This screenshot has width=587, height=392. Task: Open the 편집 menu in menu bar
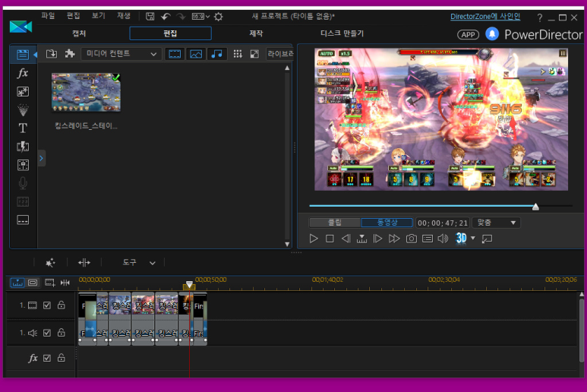coord(73,16)
